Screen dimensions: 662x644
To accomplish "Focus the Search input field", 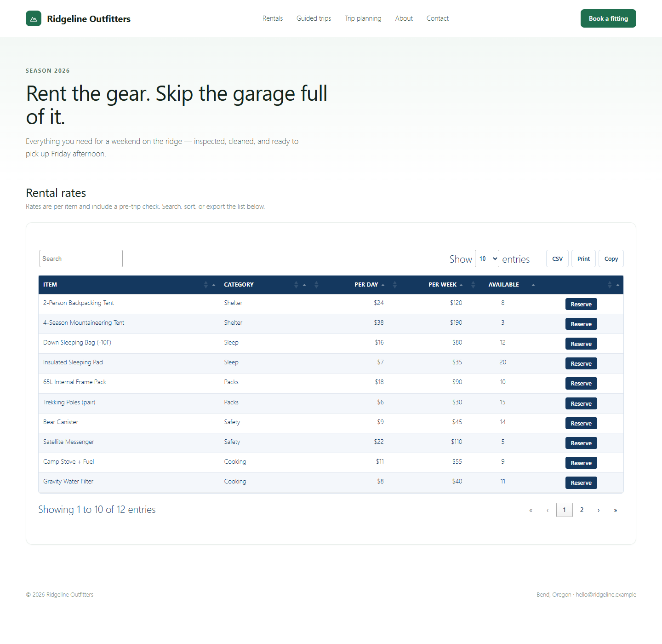I will click(81, 259).
